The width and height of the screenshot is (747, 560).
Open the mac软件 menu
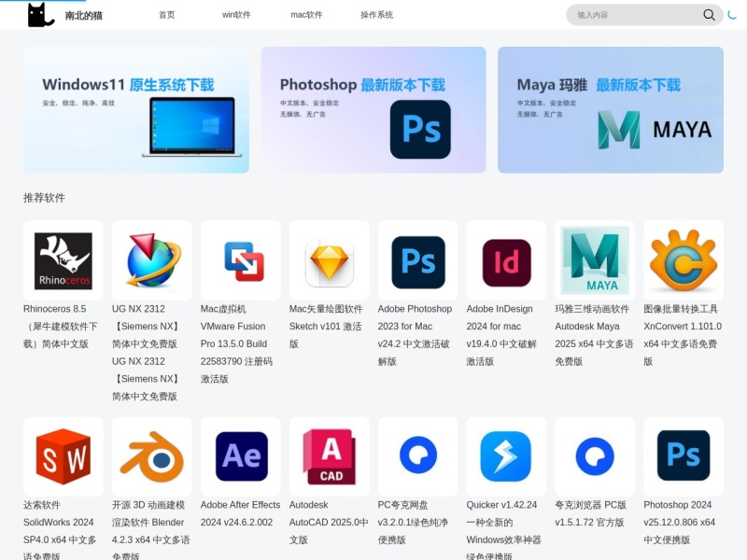(306, 15)
